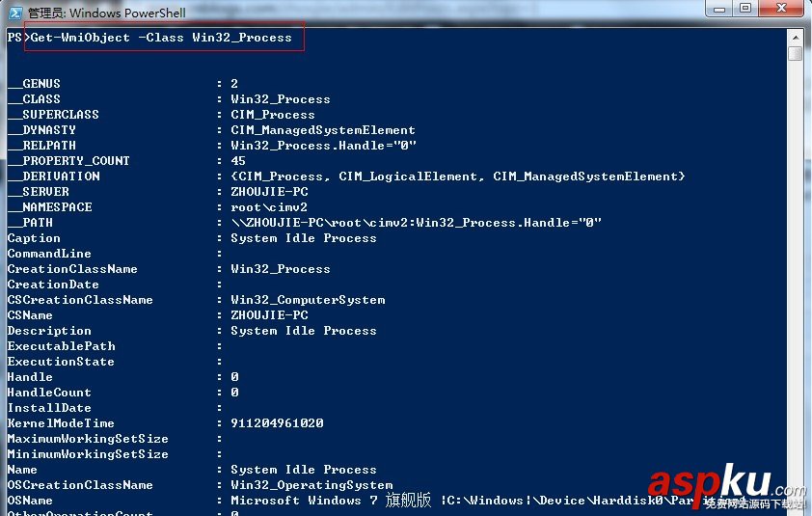Click the Win32_ComputerSystem value

[308, 300]
